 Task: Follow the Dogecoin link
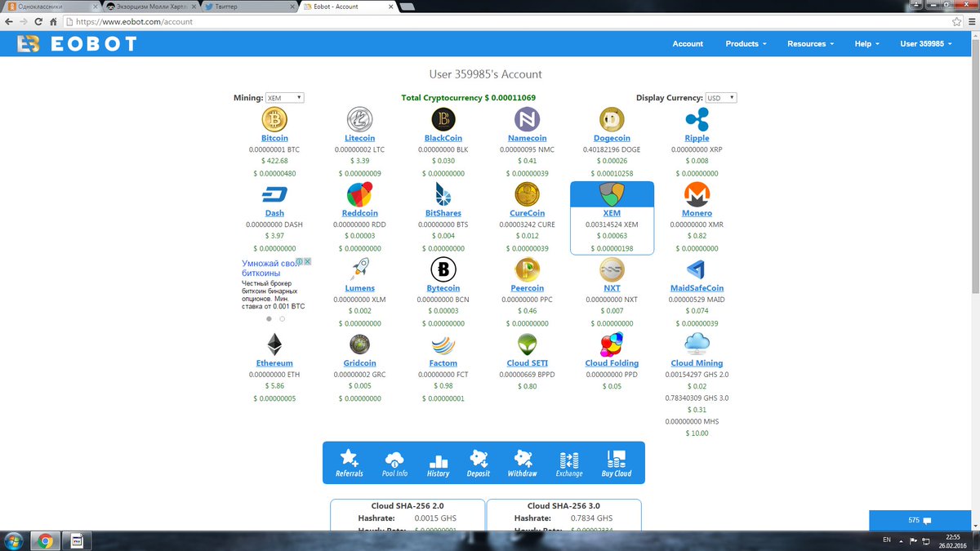tap(612, 139)
